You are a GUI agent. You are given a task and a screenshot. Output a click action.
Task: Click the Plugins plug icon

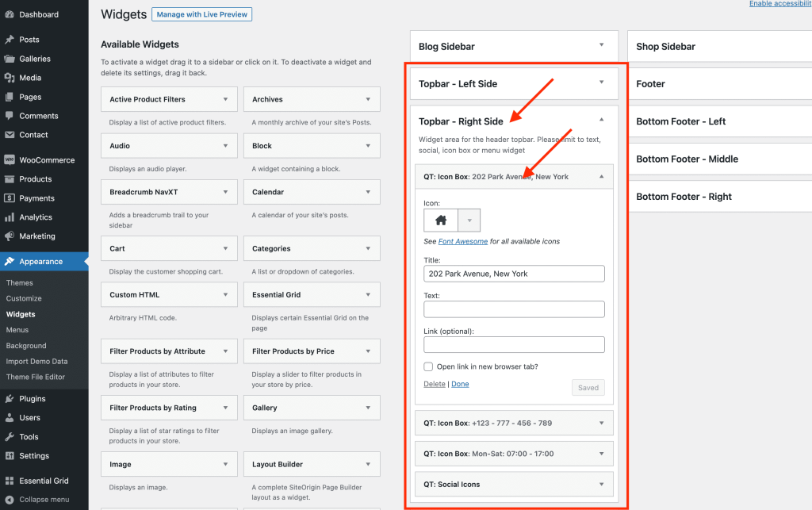(10, 399)
